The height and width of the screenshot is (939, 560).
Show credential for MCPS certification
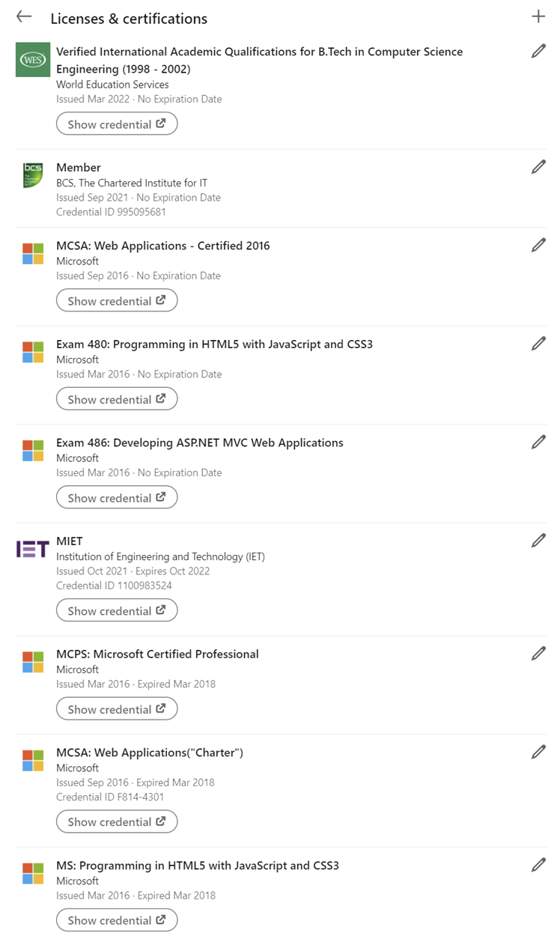coord(117,708)
